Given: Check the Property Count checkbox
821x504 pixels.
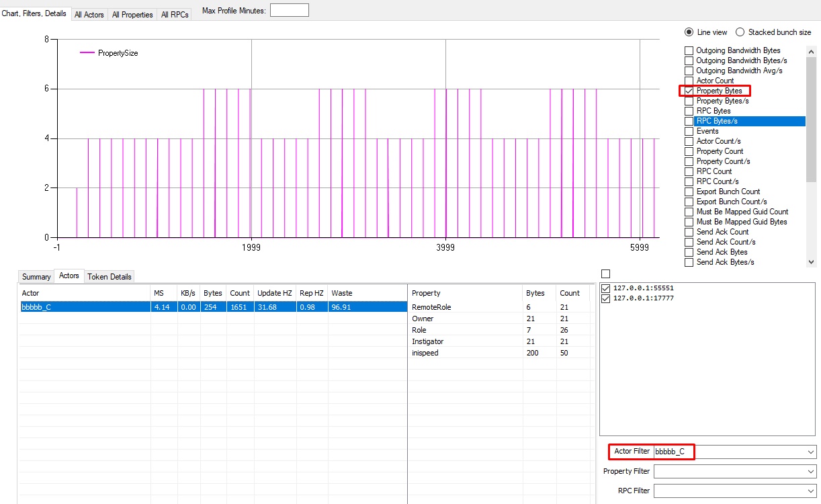Looking at the screenshot, I should pos(689,151).
